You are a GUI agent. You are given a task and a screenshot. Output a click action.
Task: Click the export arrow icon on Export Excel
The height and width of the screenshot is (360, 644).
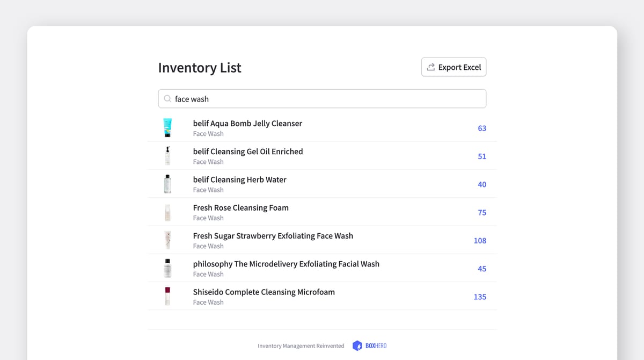[430, 67]
